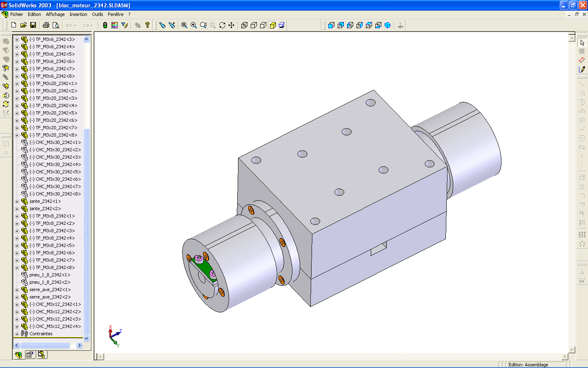Click the Help question mark icon
The width and height of the screenshot is (588, 368).
click(147, 25)
